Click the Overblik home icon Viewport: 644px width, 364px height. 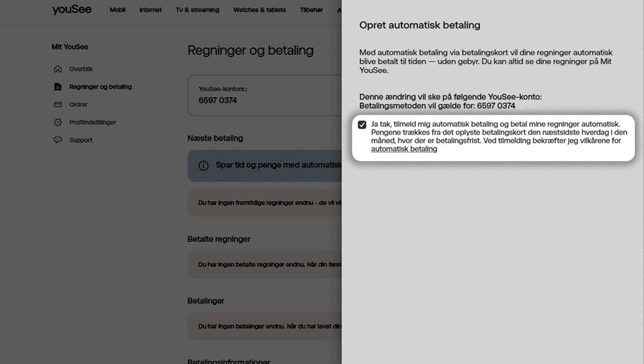(x=58, y=69)
